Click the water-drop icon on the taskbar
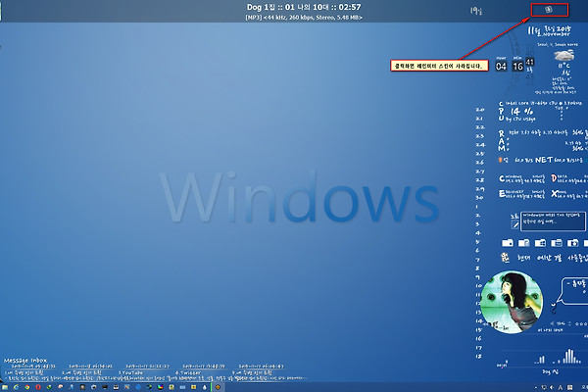This screenshot has width=588, height=392. [205, 387]
